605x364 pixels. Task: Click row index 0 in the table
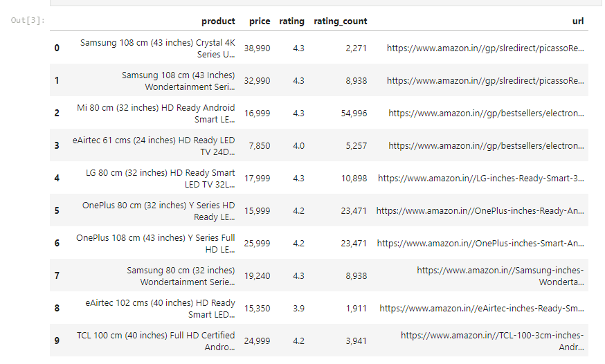[x=57, y=48]
